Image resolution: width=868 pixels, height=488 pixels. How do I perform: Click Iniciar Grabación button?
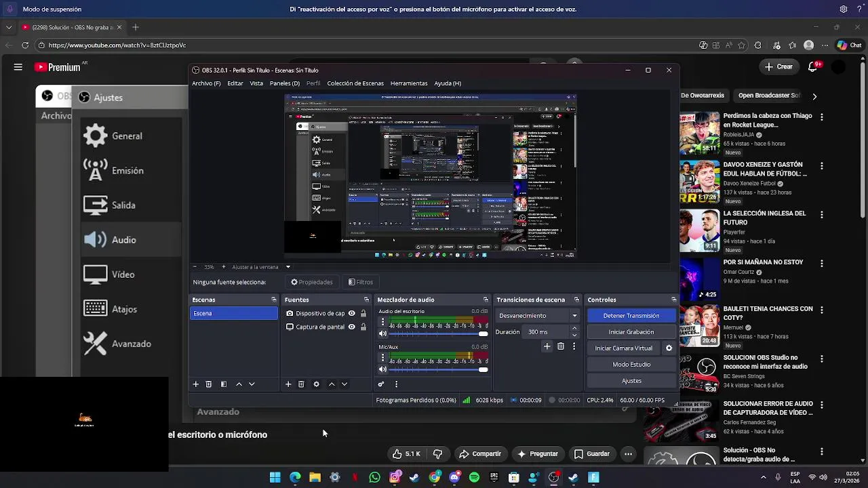click(x=631, y=332)
